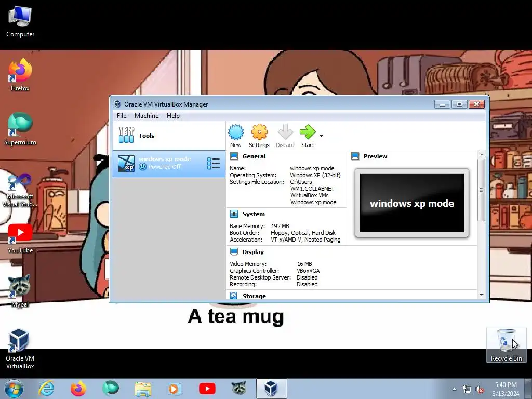Image resolution: width=532 pixels, height=399 pixels.
Task: Show hidden tray icons arrow
Action: tap(454, 389)
